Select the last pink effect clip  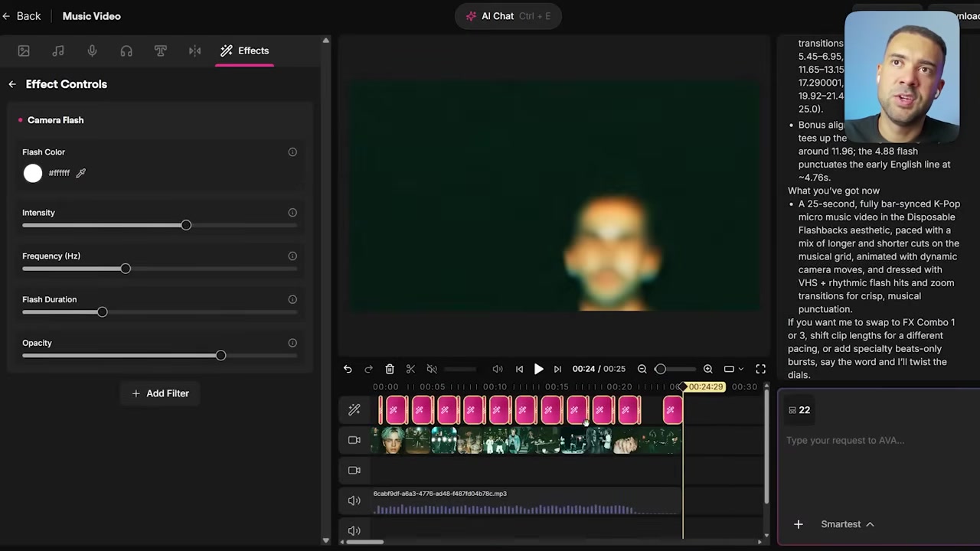coord(672,410)
